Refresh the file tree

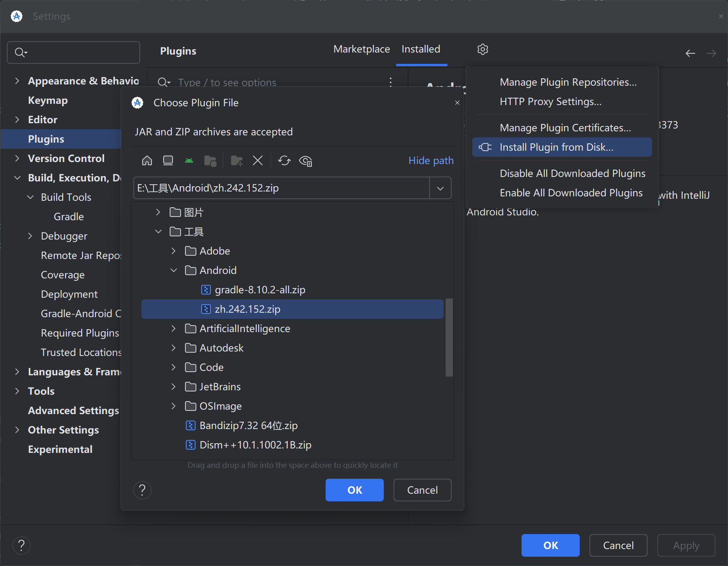pyautogui.click(x=284, y=161)
